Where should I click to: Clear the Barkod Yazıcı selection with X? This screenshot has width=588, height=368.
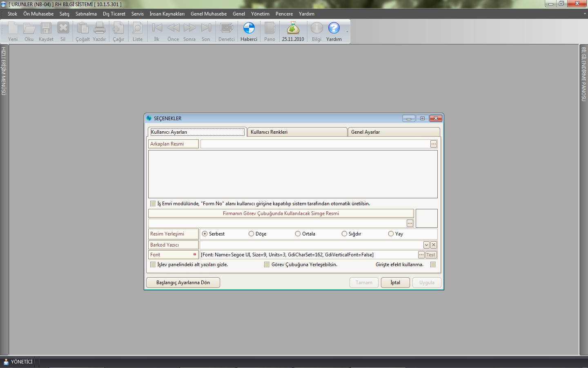click(434, 245)
